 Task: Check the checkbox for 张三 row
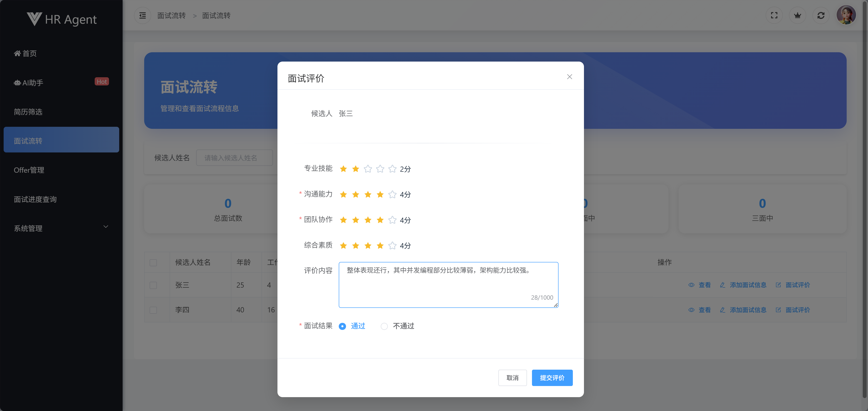pyautogui.click(x=153, y=285)
